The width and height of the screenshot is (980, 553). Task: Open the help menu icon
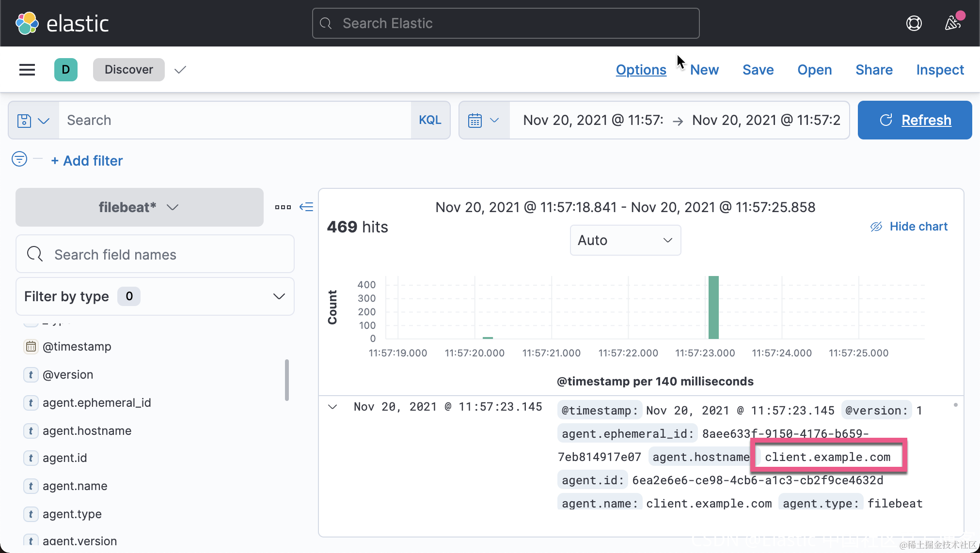click(914, 23)
